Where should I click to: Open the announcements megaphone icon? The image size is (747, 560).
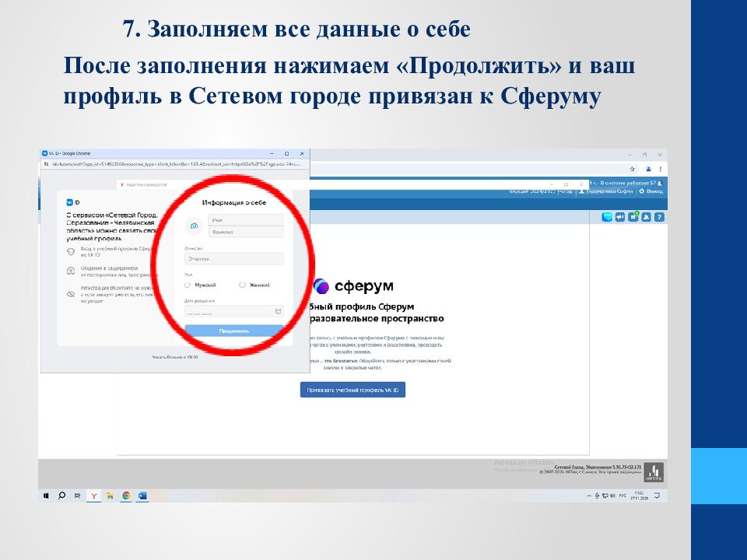pos(620,217)
